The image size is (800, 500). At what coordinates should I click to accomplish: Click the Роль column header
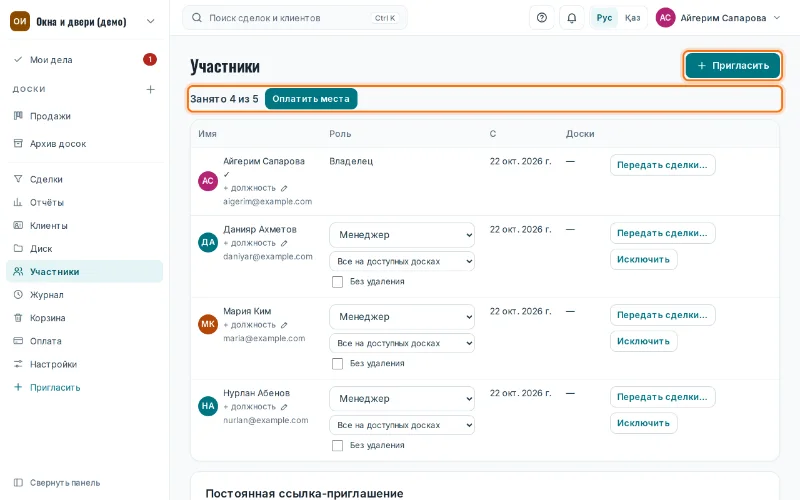click(x=340, y=134)
